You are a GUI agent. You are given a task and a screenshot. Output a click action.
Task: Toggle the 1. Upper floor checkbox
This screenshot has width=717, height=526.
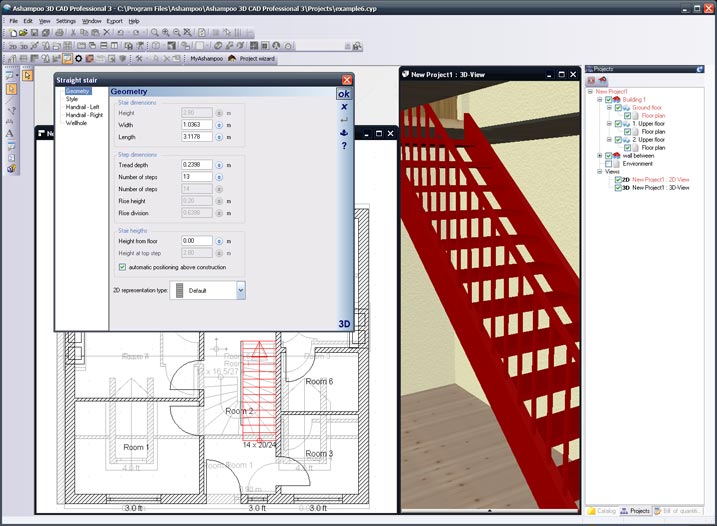(618, 123)
